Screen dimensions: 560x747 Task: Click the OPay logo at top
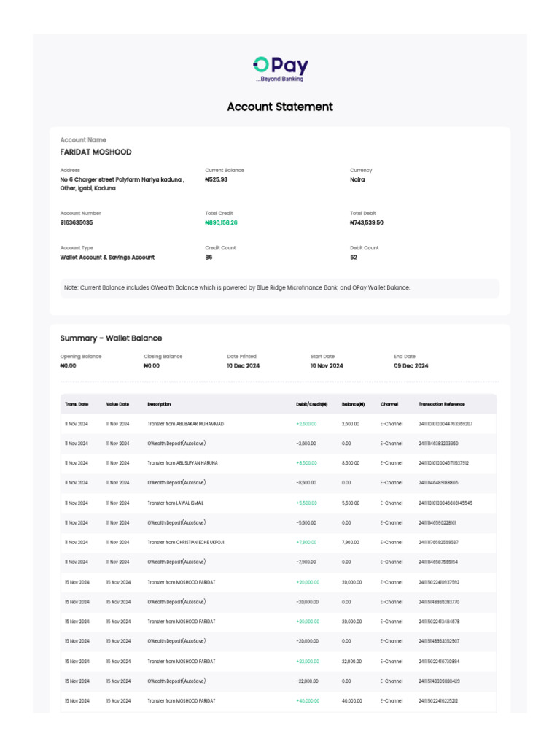pos(280,69)
